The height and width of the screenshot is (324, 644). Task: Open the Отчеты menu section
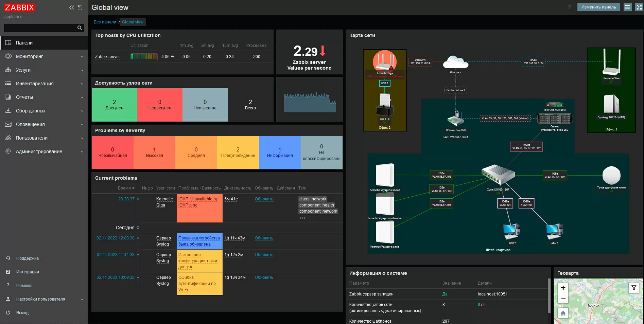click(x=44, y=97)
